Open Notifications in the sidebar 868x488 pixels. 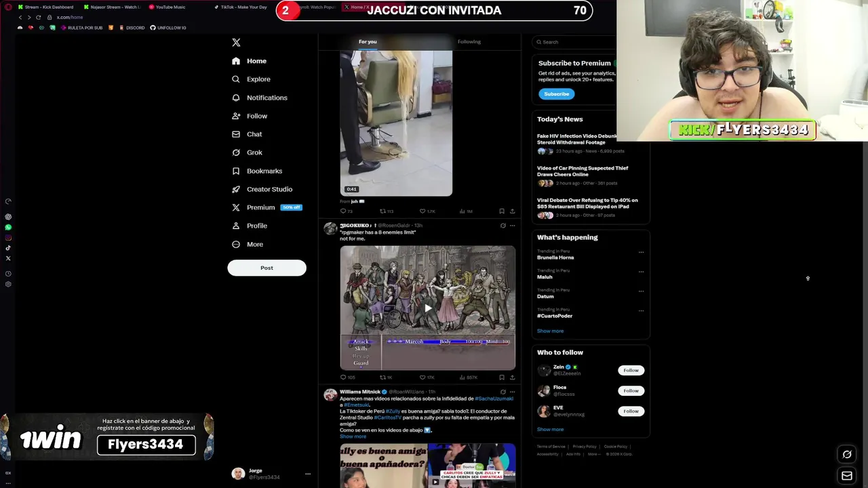[260, 98]
